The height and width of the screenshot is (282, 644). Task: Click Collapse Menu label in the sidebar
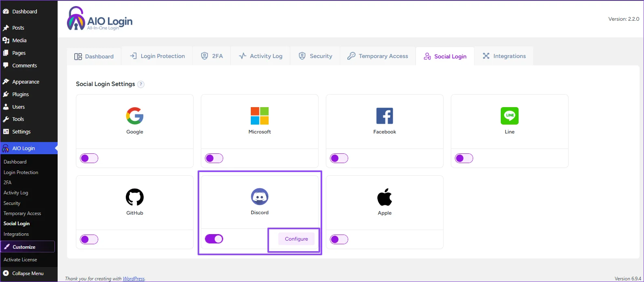28,273
